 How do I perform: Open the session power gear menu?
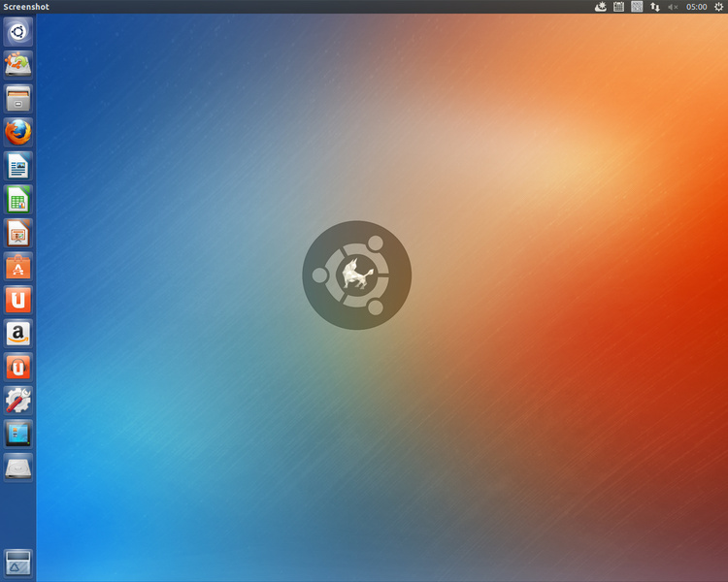[x=718, y=7]
